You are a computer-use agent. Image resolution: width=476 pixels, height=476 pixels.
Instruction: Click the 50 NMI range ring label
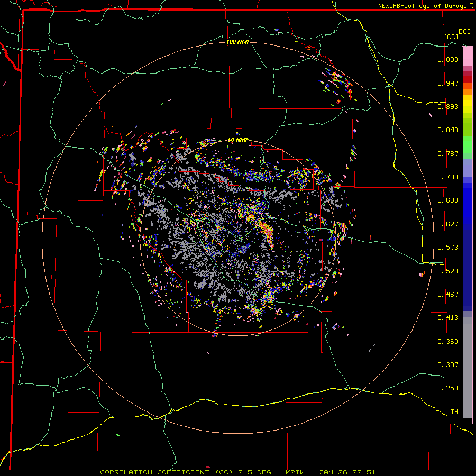coord(238,140)
